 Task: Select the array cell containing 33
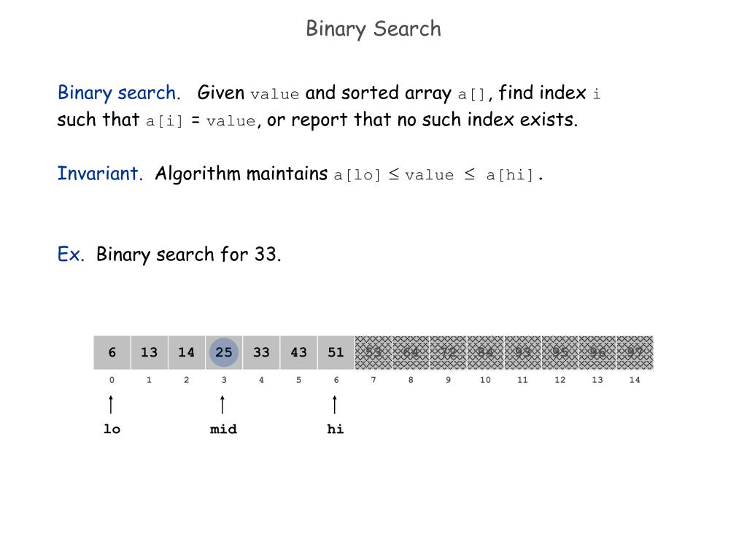coord(261,352)
